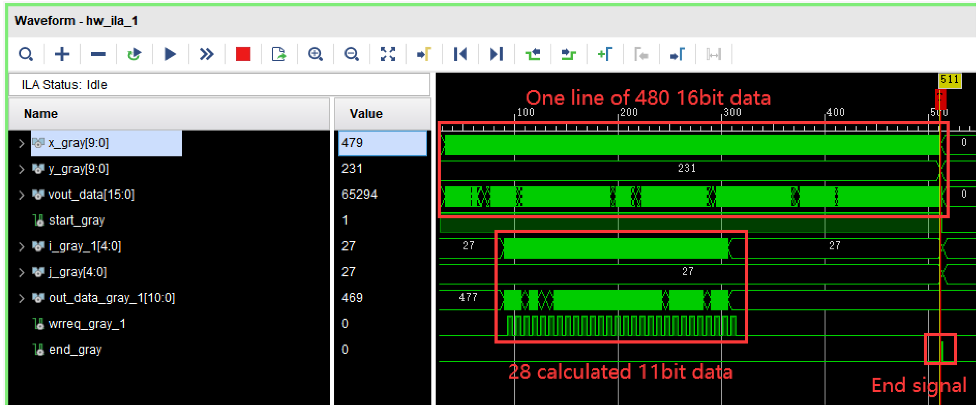The image size is (980, 409).
Task: Click the search magnifier toolbar icon
Action: [26, 54]
